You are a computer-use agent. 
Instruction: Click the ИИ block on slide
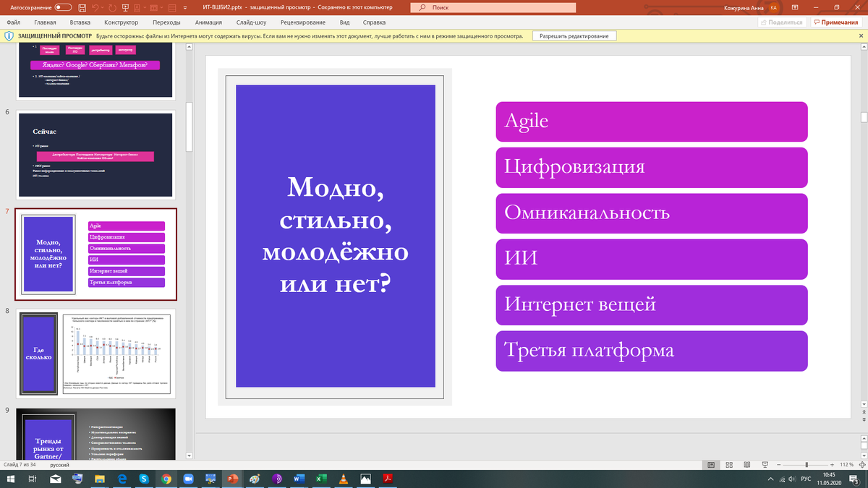coord(652,259)
